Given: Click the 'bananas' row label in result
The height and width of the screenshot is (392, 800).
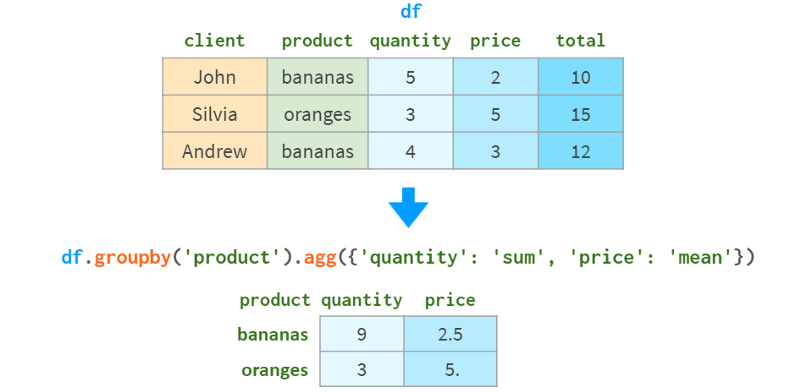Looking at the screenshot, I should 273,334.
